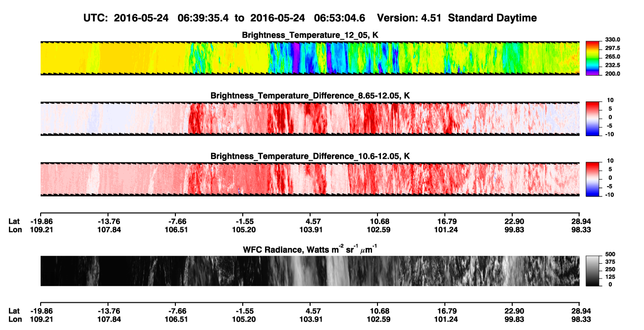Click the grayscale WFC Radiance colorbar

pos(593,271)
